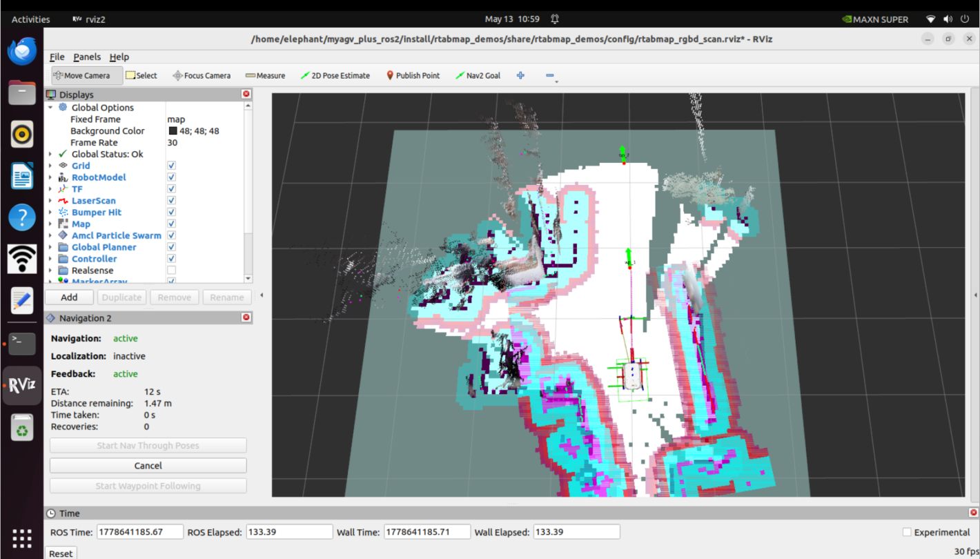Expand the Realsense group
The image size is (980, 559).
point(50,271)
